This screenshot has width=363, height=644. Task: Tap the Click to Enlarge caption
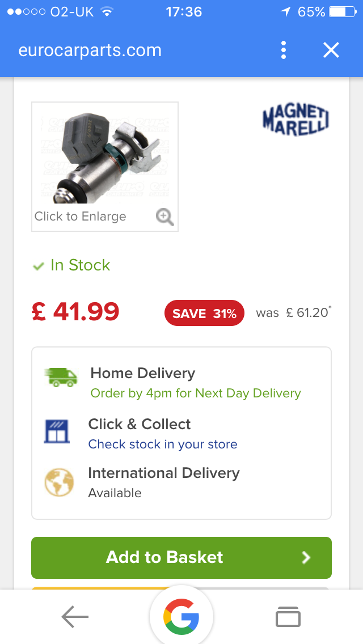[x=81, y=217]
